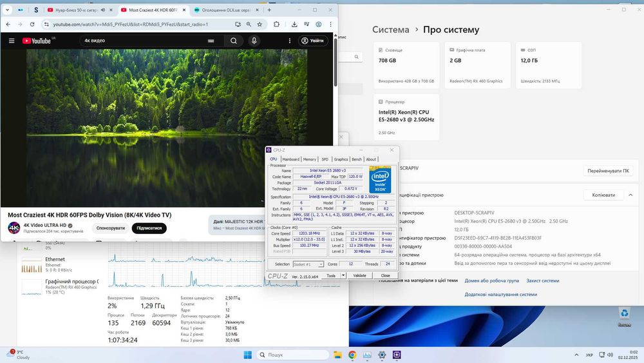Viewport: 644px width, 363px height.
Task: Open Chrome downloads icon
Action: pyautogui.click(x=294, y=25)
